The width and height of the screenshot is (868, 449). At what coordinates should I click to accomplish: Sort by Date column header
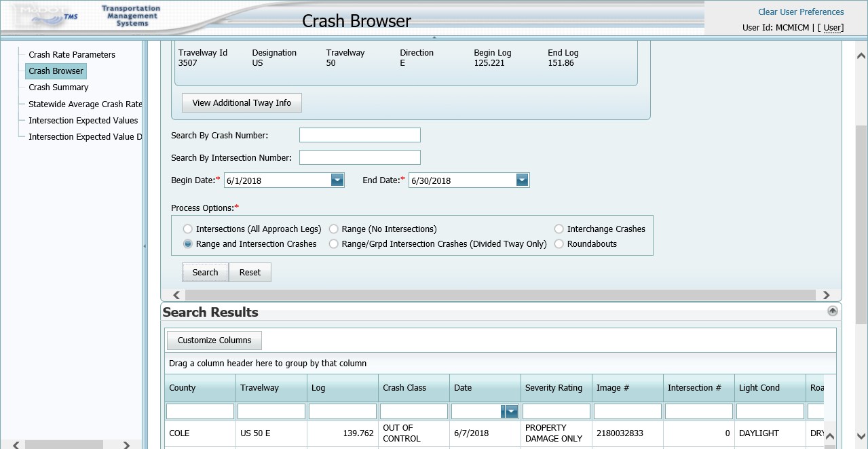485,388
